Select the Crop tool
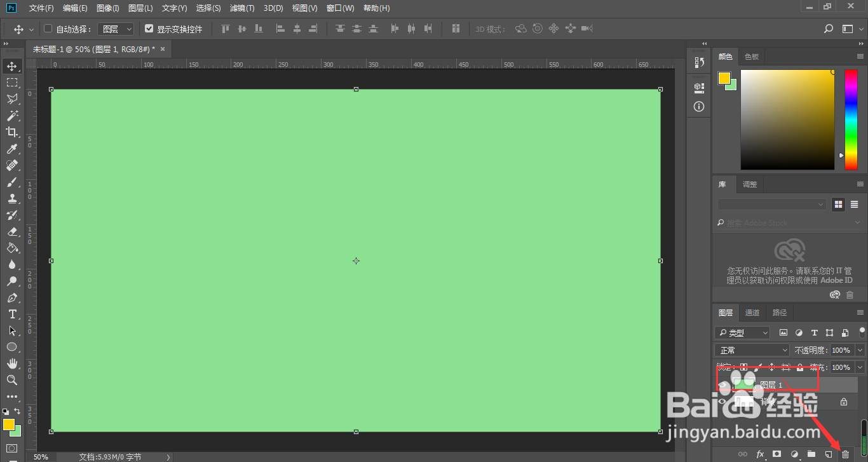The width and height of the screenshot is (868, 462). click(12, 132)
